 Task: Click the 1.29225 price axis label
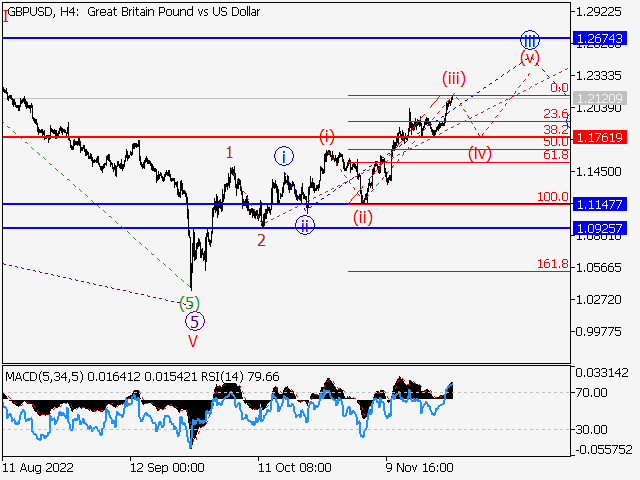[598, 12]
